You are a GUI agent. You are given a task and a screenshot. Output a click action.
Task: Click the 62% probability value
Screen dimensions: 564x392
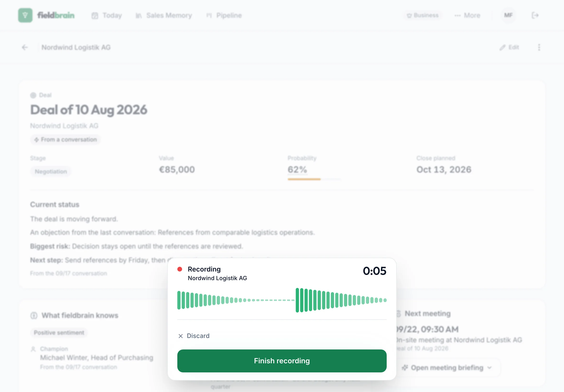[297, 169]
